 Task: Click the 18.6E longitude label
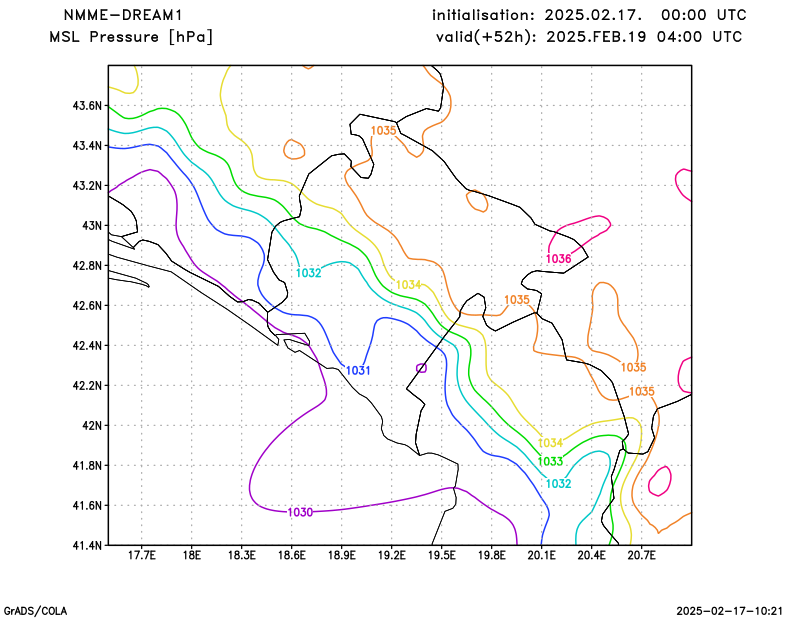291,555
